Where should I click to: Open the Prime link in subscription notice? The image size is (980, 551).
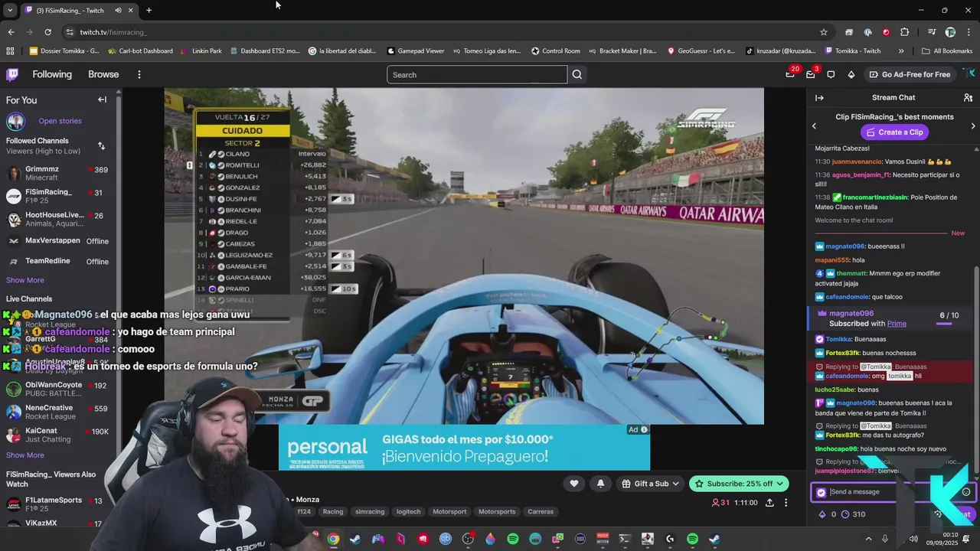click(897, 324)
